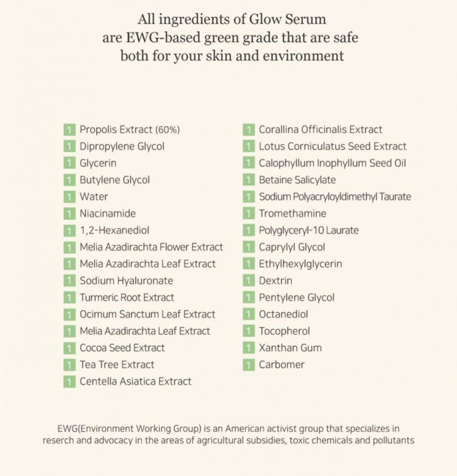Click the green grade badge next to Niacinamide
Viewport: 457px width, 476px height.
click(x=69, y=214)
